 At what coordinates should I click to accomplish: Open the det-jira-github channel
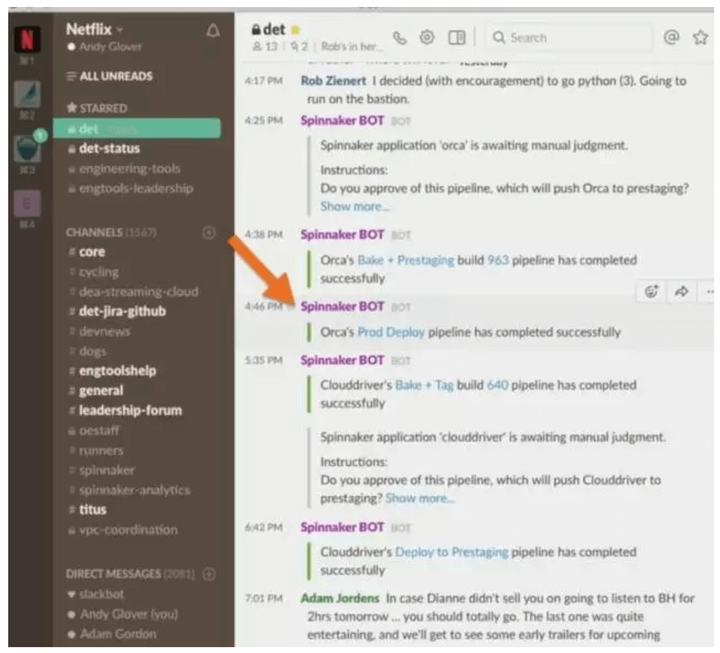[118, 312]
